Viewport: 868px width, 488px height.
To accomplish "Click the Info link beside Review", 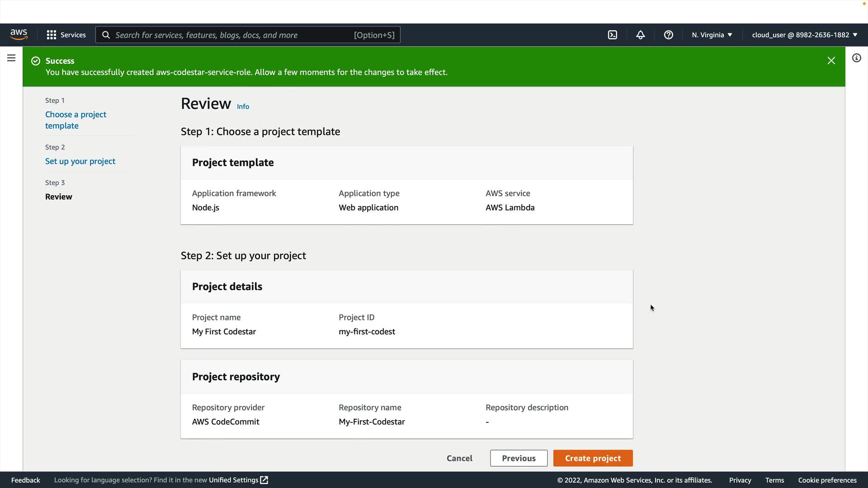I will pyautogui.click(x=243, y=107).
